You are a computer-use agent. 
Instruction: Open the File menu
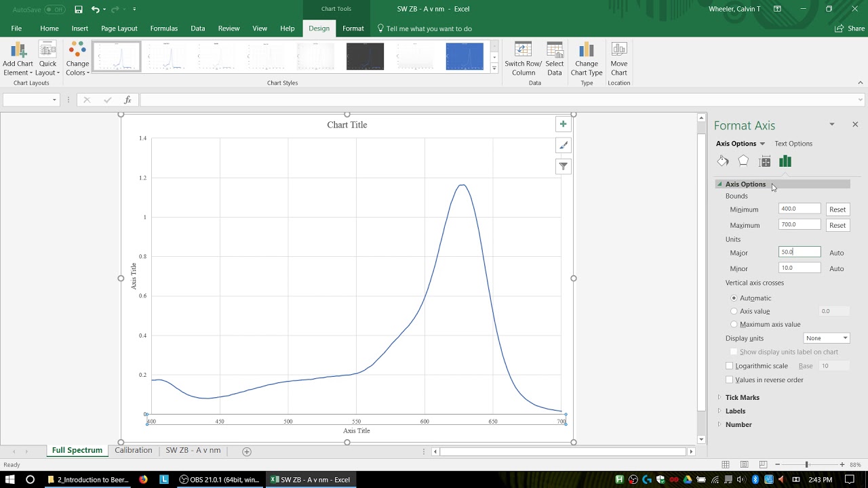(x=16, y=28)
